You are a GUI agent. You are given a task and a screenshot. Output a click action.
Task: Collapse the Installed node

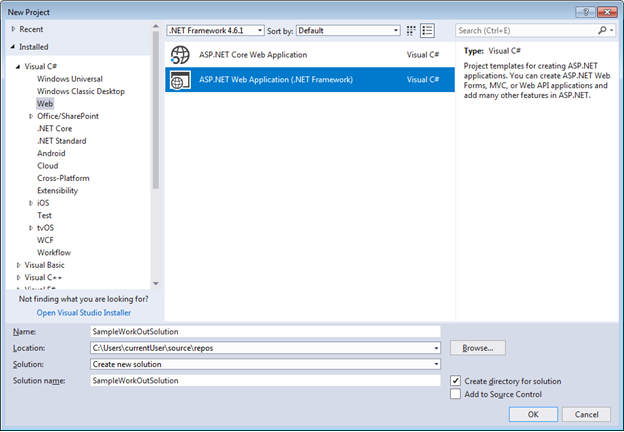(x=13, y=47)
